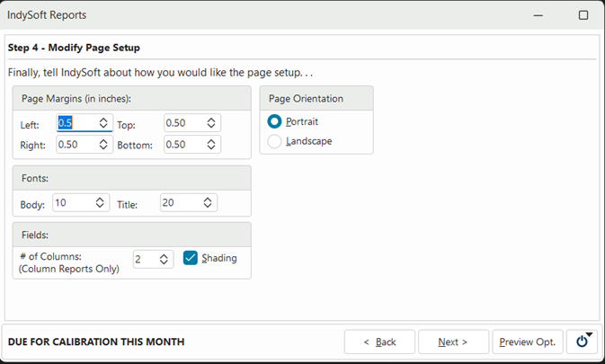This screenshot has height=364, width=605.
Task: Click the Page Orientation header
Action: (316, 99)
